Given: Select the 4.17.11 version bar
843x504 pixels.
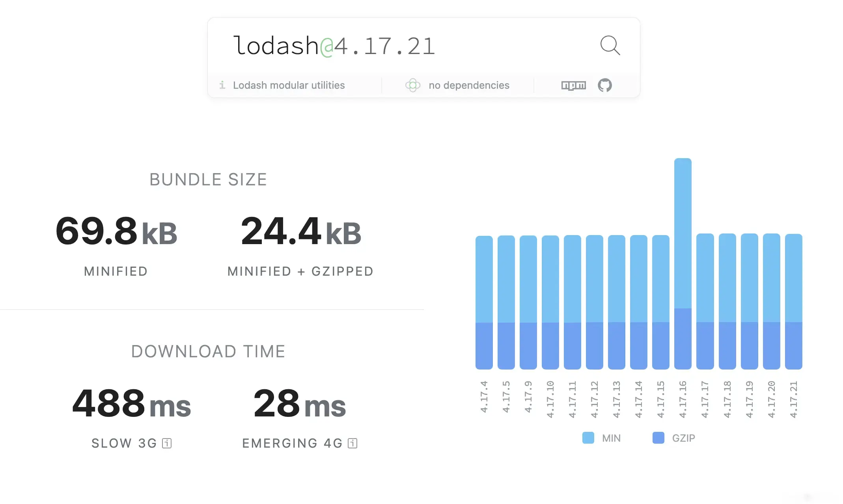Looking at the screenshot, I should pyautogui.click(x=572, y=302).
